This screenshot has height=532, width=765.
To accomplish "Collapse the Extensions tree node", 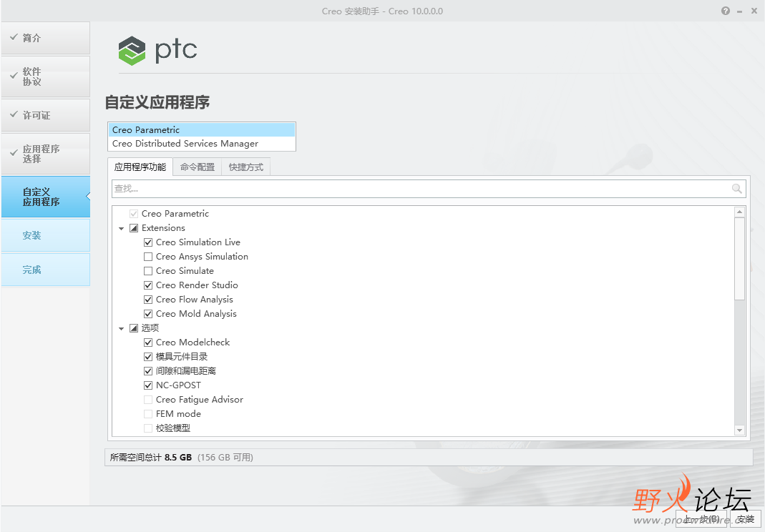I will pos(122,228).
